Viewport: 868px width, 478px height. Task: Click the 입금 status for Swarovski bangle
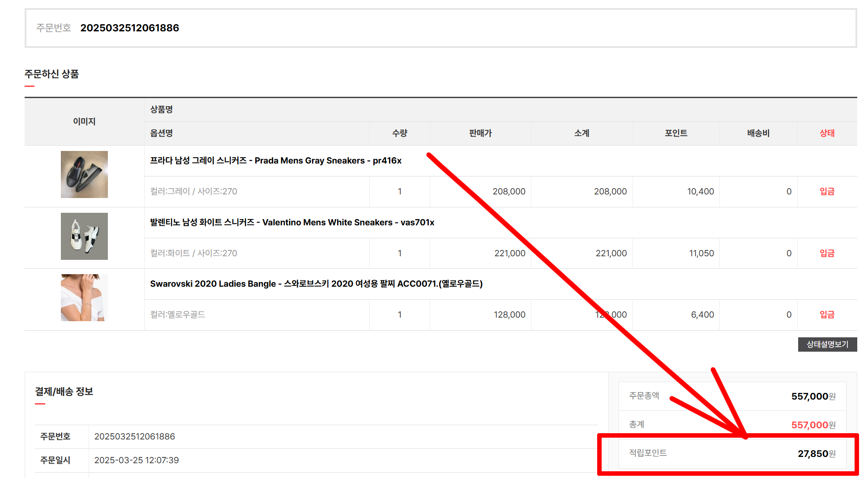[826, 314]
